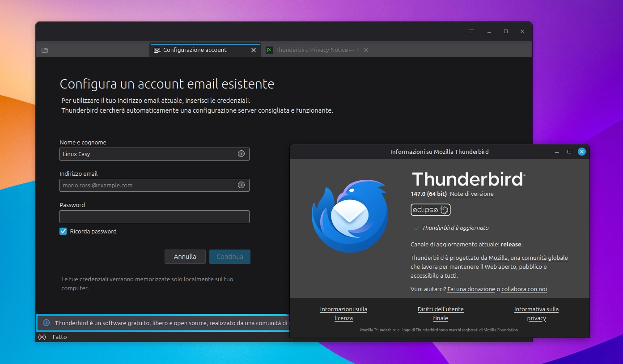Open the hamburger application menu
This screenshot has height=364, width=623.
click(471, 31)
